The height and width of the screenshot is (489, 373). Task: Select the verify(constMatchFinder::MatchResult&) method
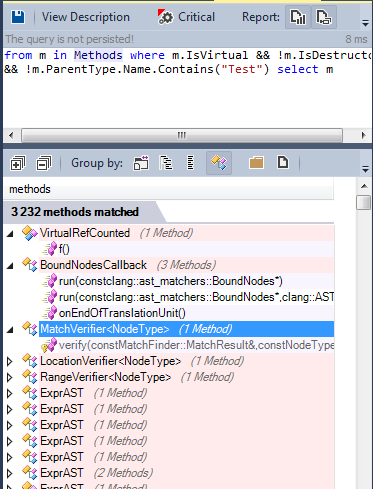(196, 345)
